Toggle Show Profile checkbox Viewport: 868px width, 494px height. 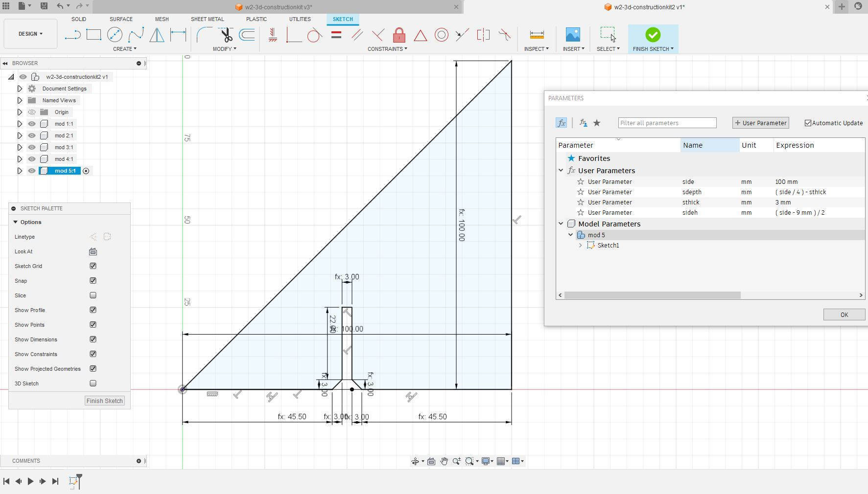93,310
